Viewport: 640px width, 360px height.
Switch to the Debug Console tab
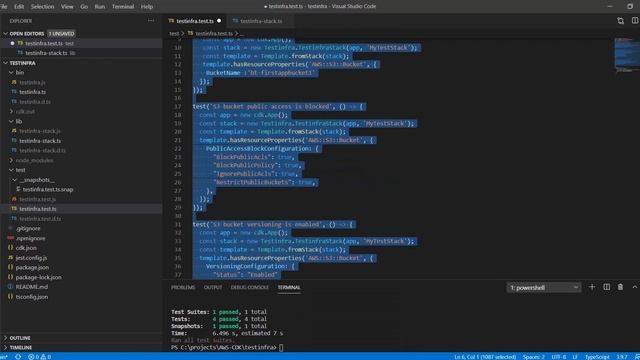[249, 287]
